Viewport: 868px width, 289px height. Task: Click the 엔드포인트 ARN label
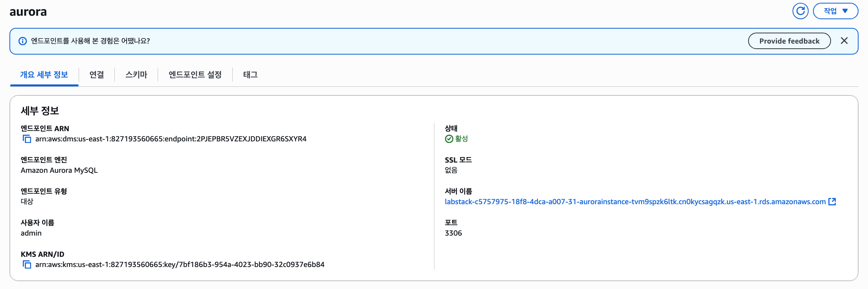click(45, 128)
